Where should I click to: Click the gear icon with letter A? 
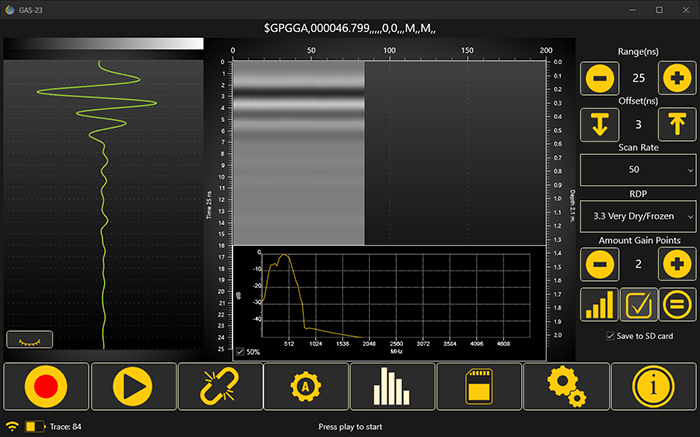click(x=306, y=386)
